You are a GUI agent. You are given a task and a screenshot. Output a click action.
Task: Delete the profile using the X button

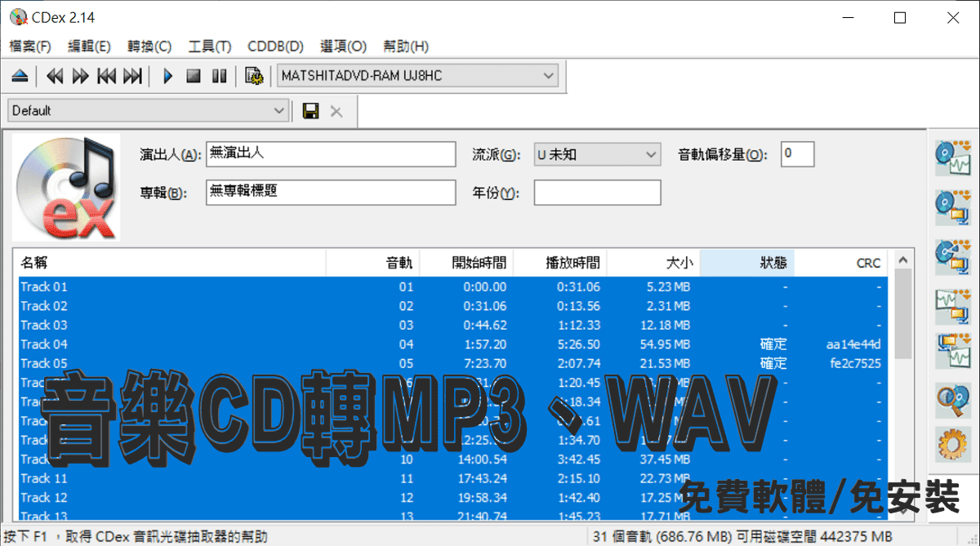(x=336, y=110)
